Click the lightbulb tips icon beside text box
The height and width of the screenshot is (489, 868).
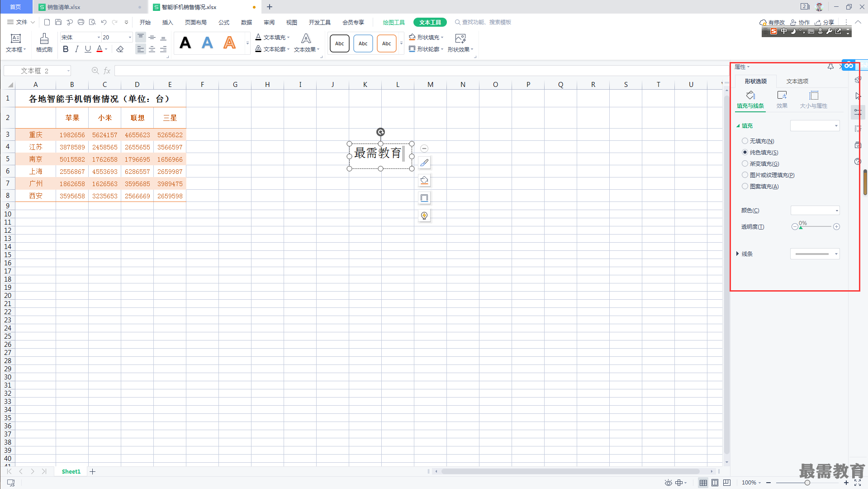coord(424,216)
